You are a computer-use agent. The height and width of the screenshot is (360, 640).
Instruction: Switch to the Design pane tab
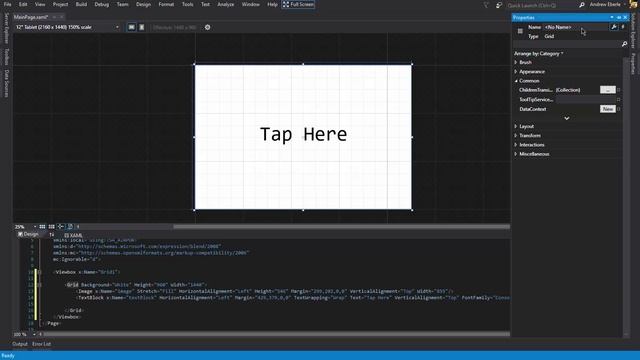[x=28, y=234]
